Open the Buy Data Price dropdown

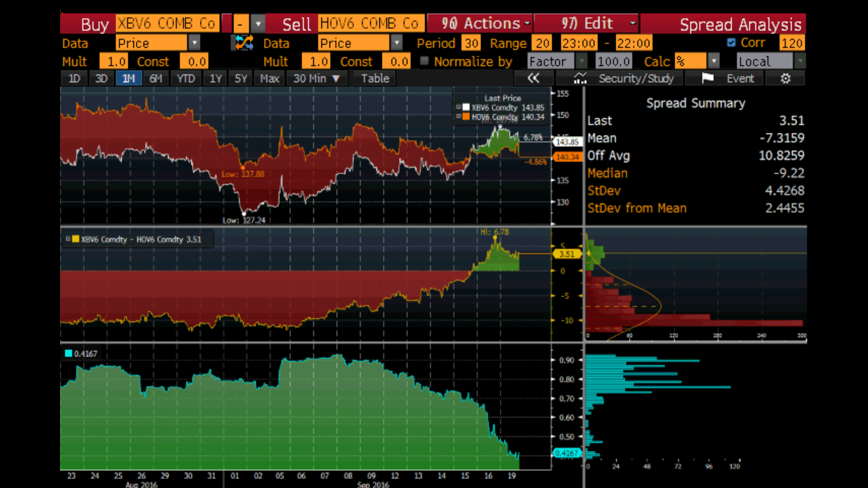[x=194, y=43]
